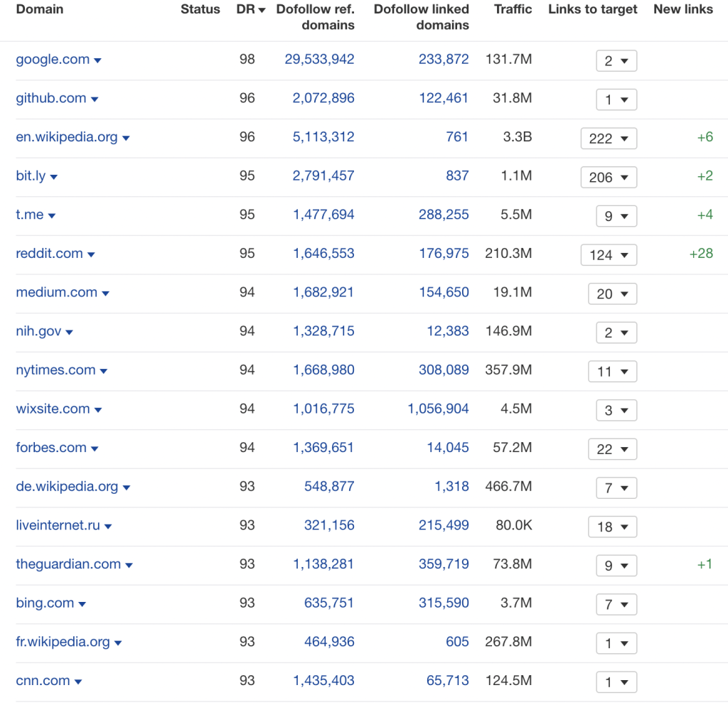The height and width of the screenshot is (705, 728).
Task: Click traffic value 3.3B for en.wikipedia.org
Action: [x=518, y=137]
